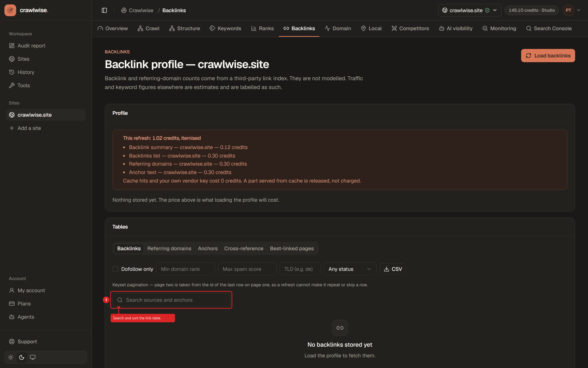Viewport: 588px width, 368px height.
Task: Open the Sites sidebar item
Action: (46, 59)
